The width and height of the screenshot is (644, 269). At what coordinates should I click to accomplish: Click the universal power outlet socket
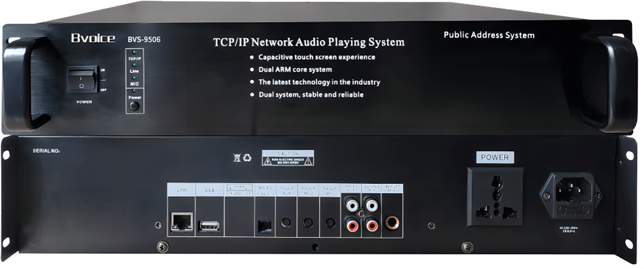pos(495,197)
